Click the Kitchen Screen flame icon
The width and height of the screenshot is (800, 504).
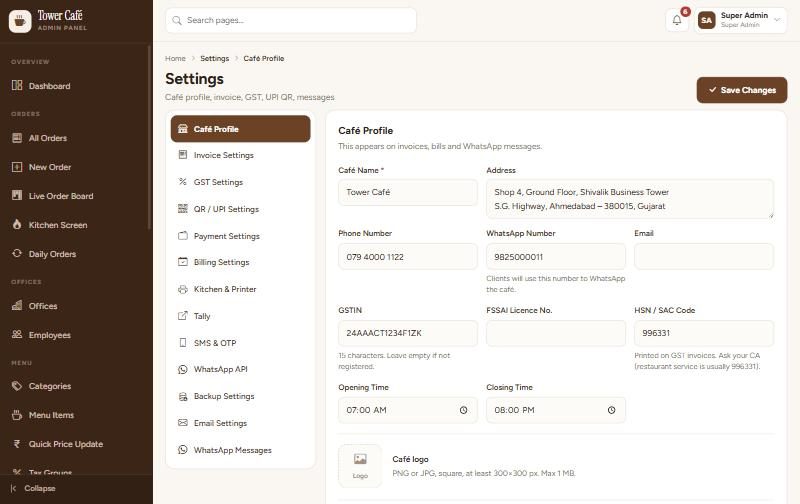point(17,224)
